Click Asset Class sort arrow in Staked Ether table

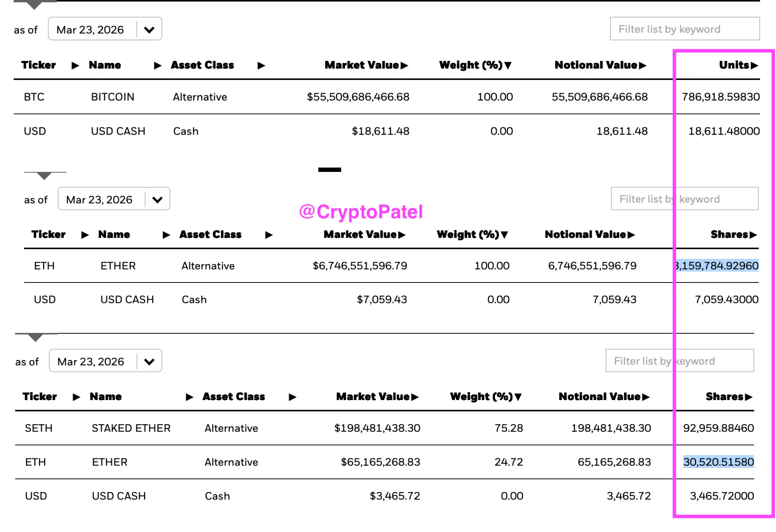point(293,397)
